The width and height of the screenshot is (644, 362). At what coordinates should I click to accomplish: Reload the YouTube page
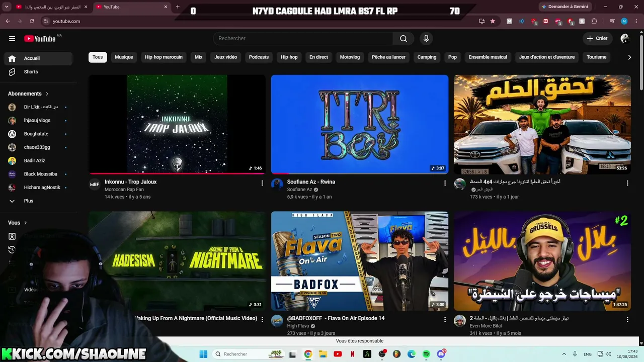(32, 21)
